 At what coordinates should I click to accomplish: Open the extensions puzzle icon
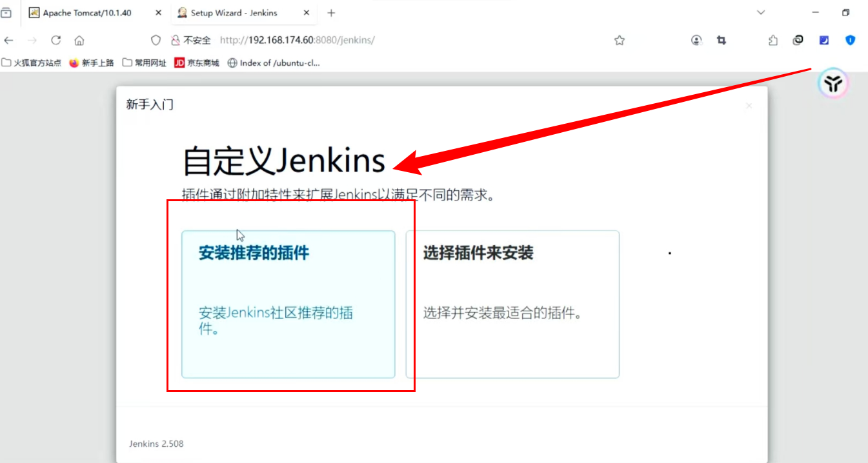(x=773, y=40)
